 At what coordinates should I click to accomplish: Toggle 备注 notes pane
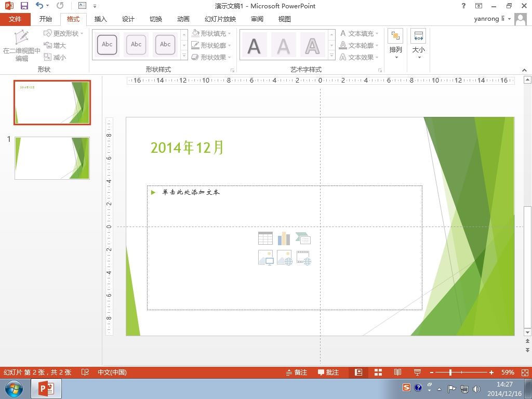(x=297, y=372)
